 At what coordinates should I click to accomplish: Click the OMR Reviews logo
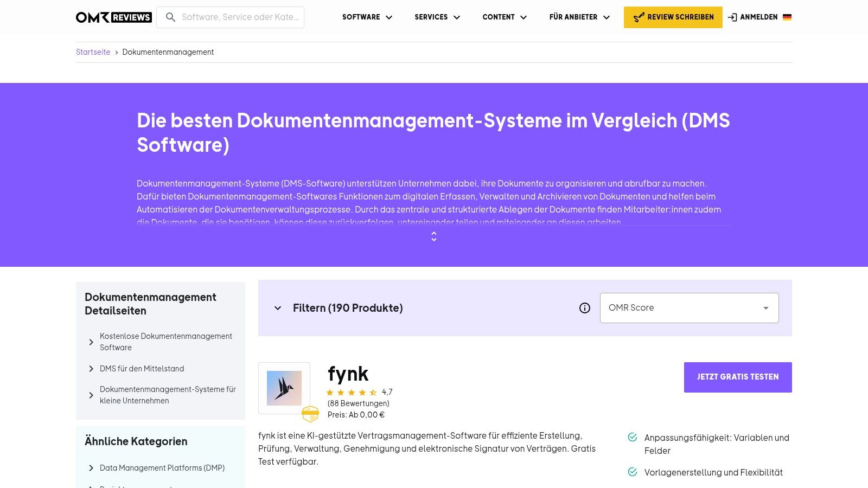tap(114, 17)
